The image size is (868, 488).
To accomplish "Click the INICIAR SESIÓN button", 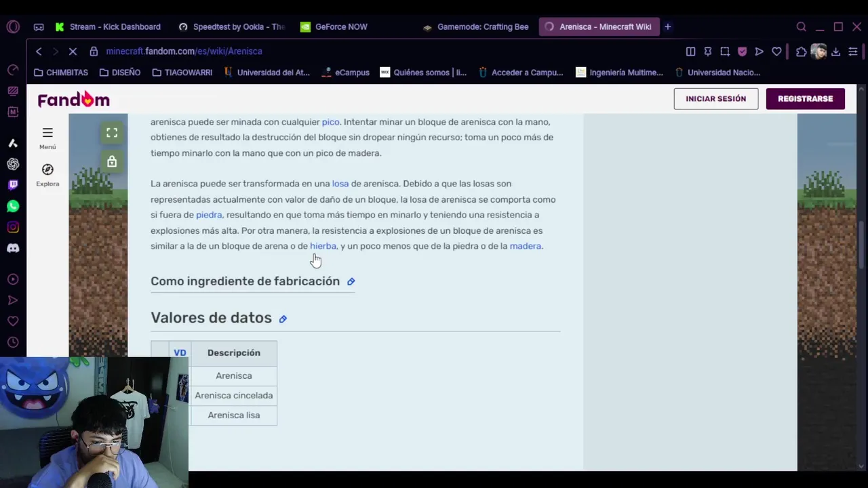I will [x=715, y=99].
